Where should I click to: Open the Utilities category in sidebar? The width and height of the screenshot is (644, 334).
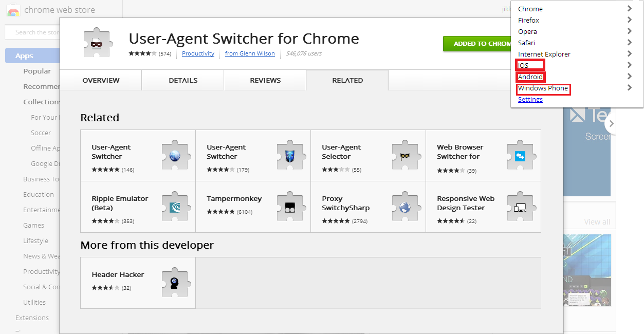pos(34,302)
